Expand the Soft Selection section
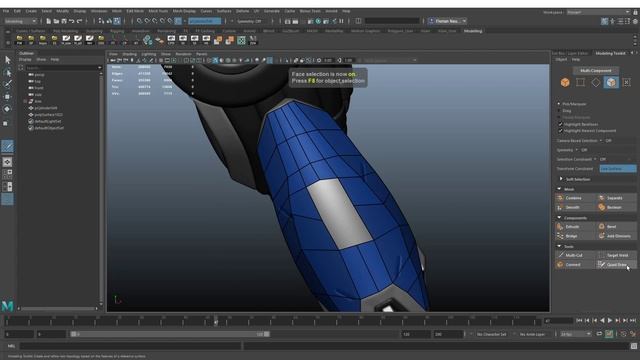Screen dimensions: 640x360 pyautogui.click(x=561, y=179)
